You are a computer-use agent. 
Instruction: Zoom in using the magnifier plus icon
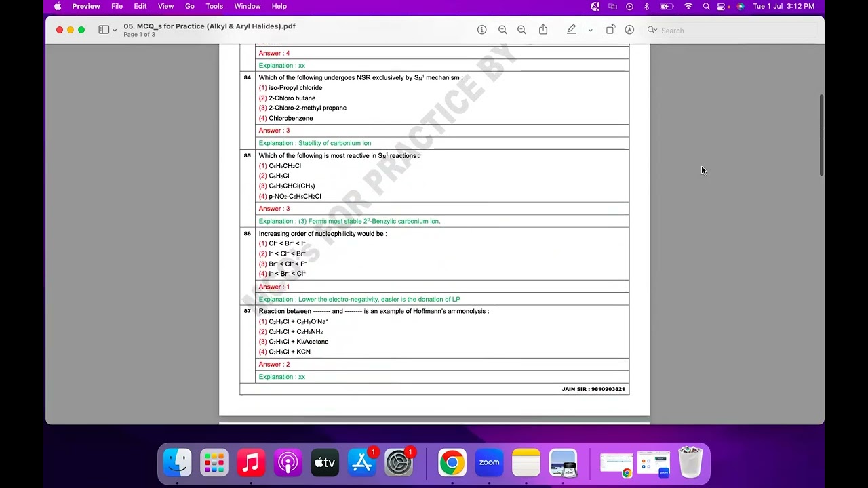point(521,30)
